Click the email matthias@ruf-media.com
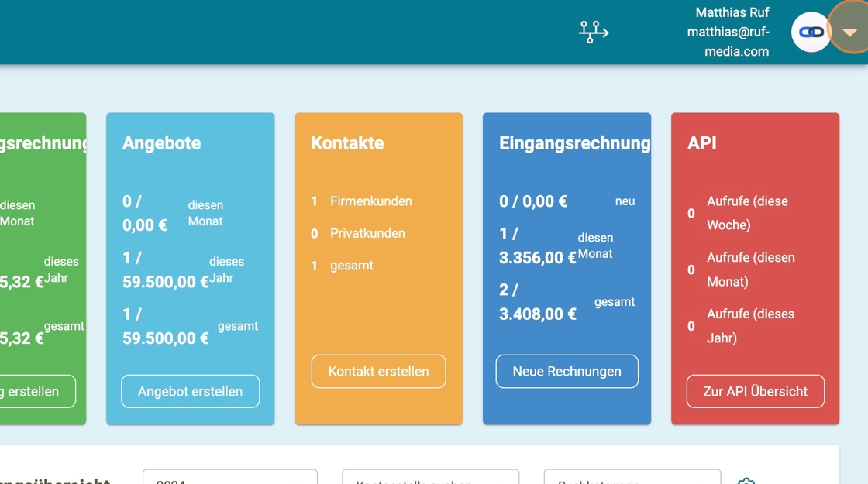Viewport: 868px width, 484px height. pyautogui.click(x=728, y=42)
